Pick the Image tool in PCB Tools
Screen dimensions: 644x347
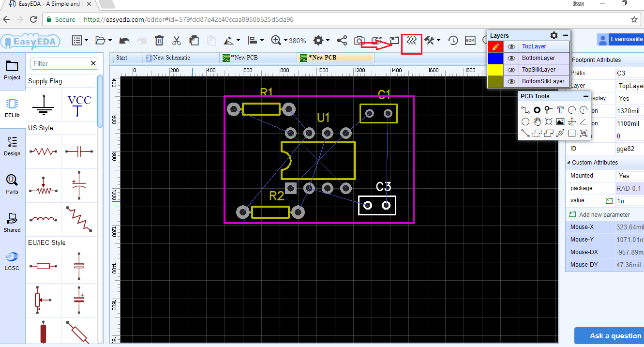pos(560,121)
